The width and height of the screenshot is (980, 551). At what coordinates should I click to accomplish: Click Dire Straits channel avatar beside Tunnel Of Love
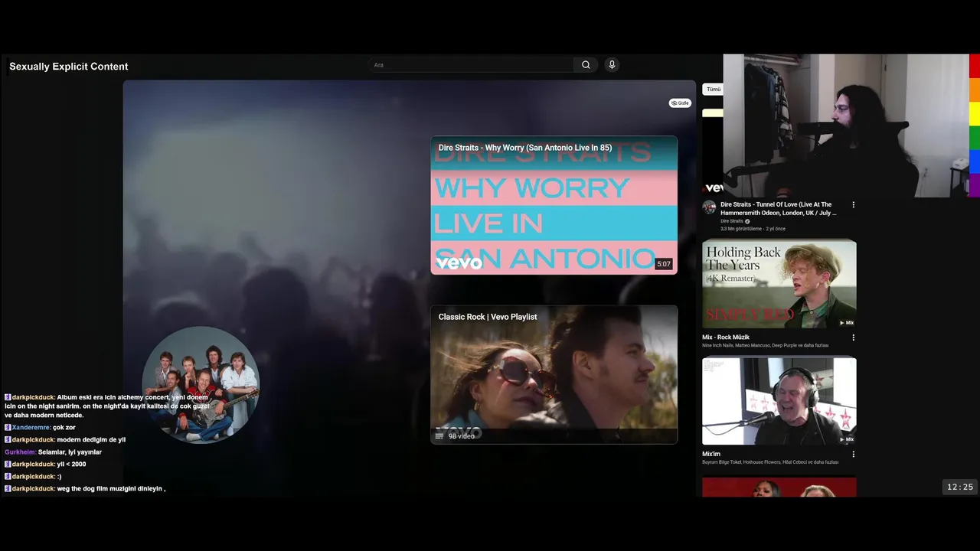tap(709, 207)
